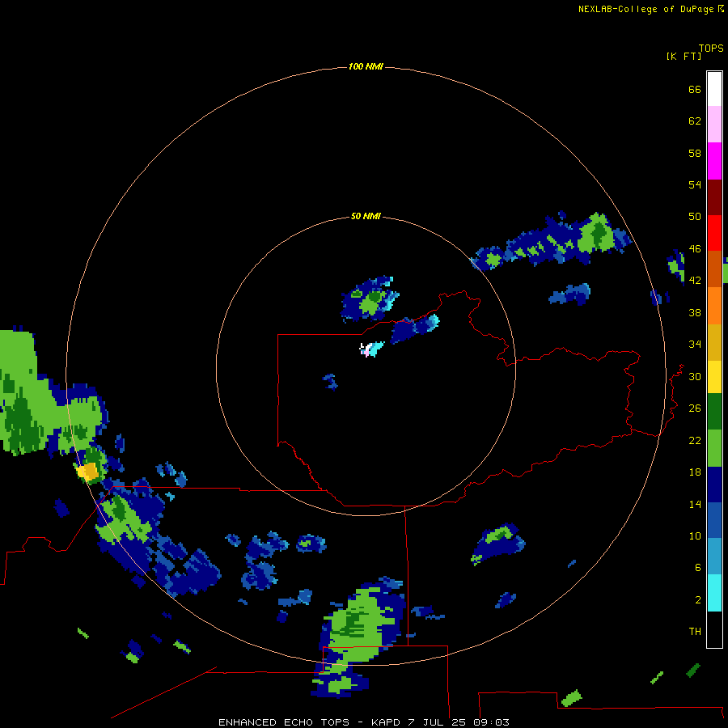728x728 pixels.
Task: Click the 6 legend value
Action: point(698,568)
